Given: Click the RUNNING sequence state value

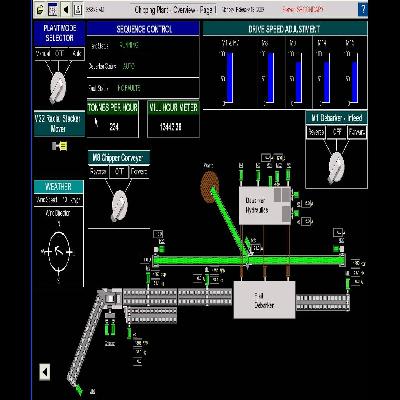Looking at the screenshot, I should point(129,45).
